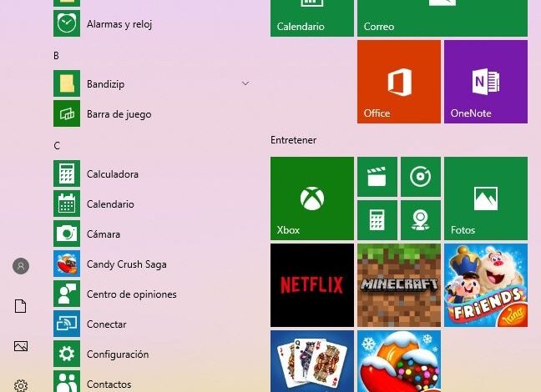Screen dimensions: 541x392
Task: Open the movies clapperboard small tile
Action: 377,177
